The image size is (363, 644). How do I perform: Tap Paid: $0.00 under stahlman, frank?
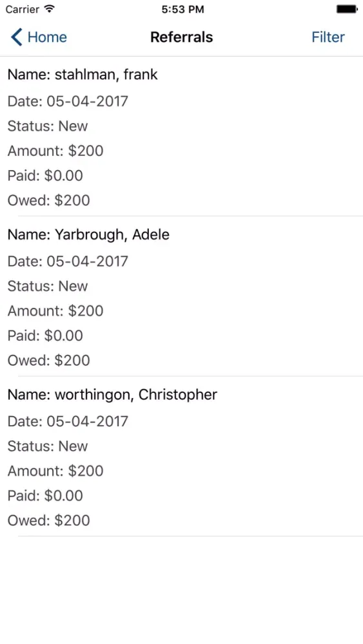coord(45,175)
